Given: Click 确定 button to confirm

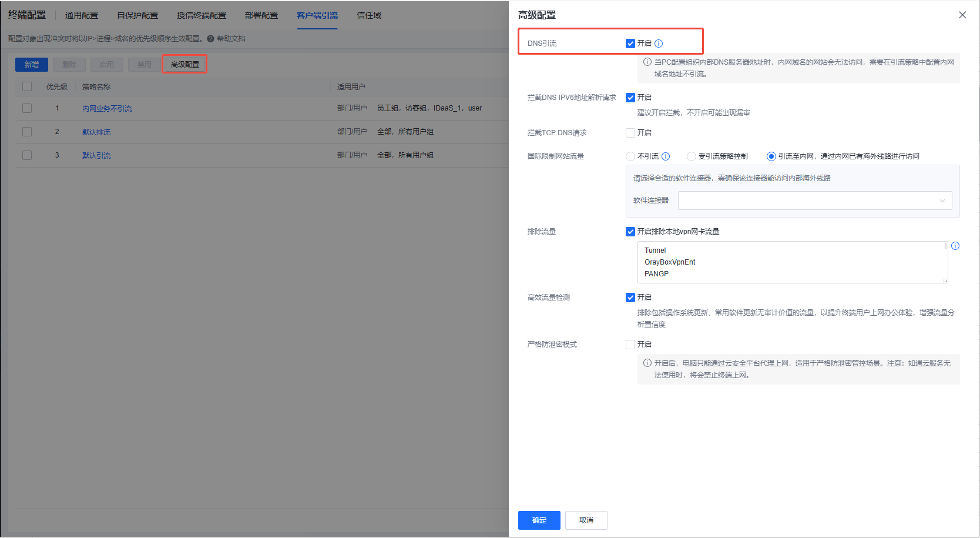Looking at the screenshot, I should [539, 520].
